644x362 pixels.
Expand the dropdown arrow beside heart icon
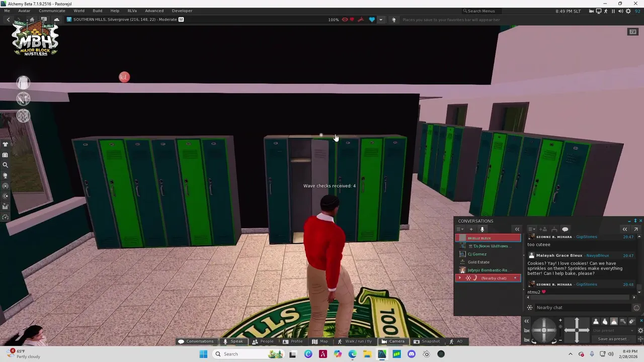point(380,20)
